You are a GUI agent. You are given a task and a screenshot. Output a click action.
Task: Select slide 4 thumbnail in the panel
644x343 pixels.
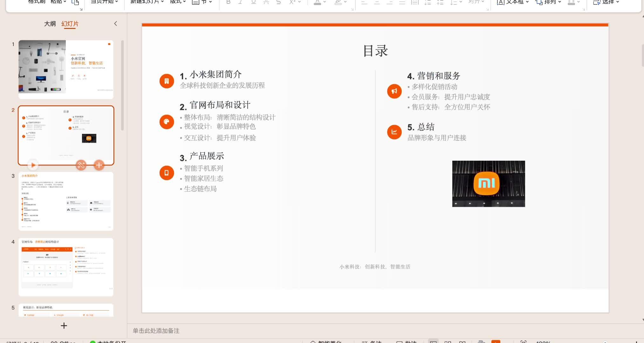tap(66, 267)
